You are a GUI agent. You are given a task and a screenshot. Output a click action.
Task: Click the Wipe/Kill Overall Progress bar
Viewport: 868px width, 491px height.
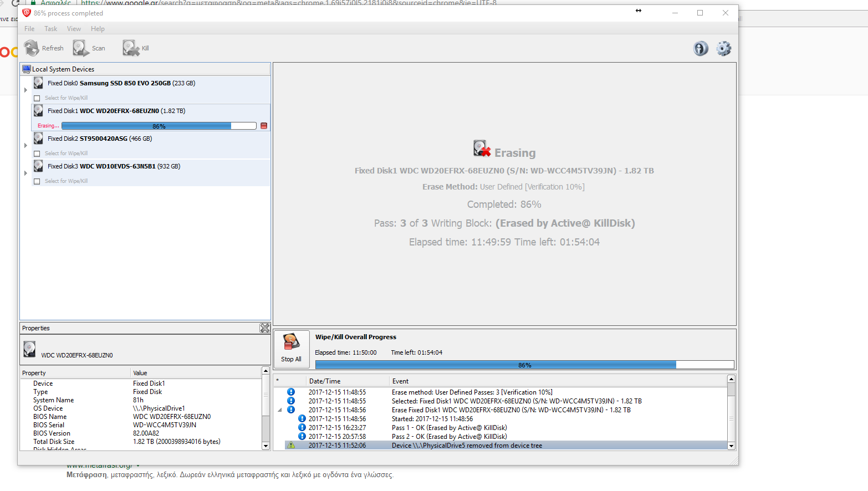[524, 365]
